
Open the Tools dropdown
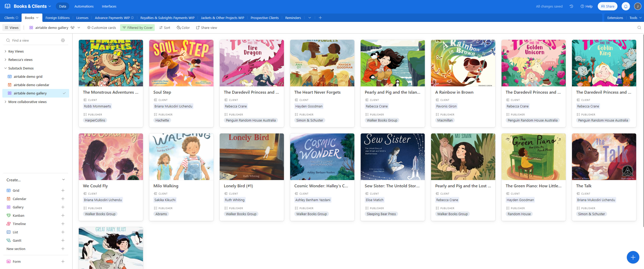coord(635,18)
